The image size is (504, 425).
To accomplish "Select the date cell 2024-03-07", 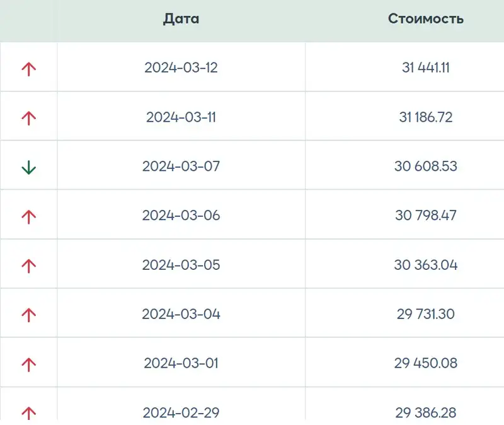I will pyautogui.click(x=181, y=166).
